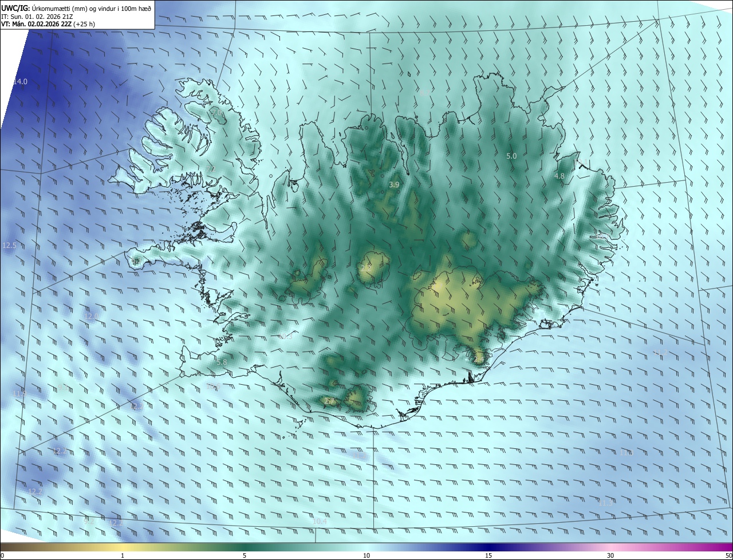Click the colour scale label '10'
Screen dimensions: 733x560
(366, 555)
